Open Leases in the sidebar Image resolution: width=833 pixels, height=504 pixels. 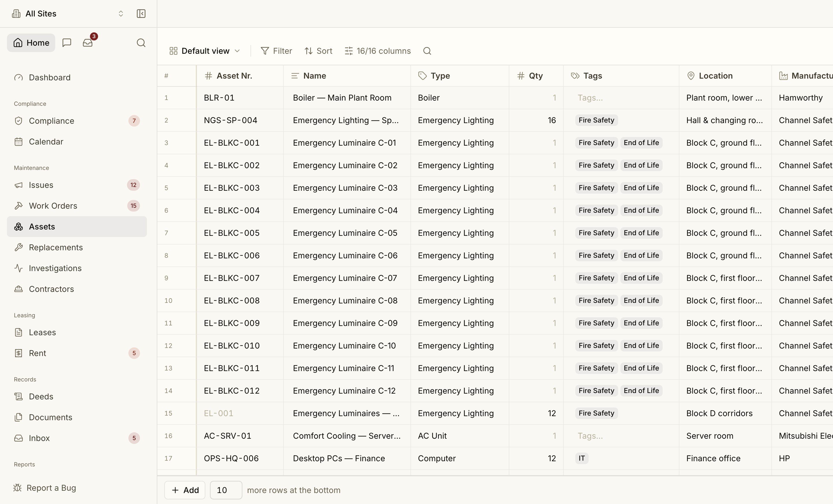[x=77, y=332]
